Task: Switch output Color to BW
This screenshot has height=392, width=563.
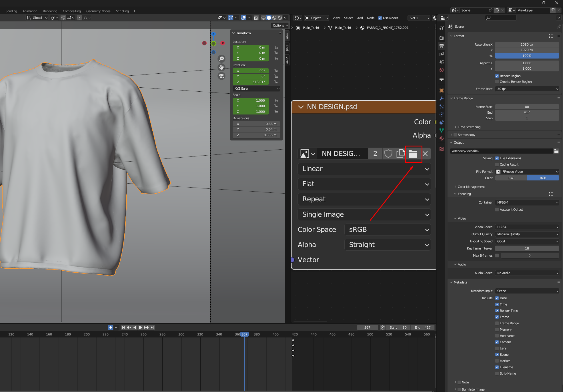Action: coord(511,178)
